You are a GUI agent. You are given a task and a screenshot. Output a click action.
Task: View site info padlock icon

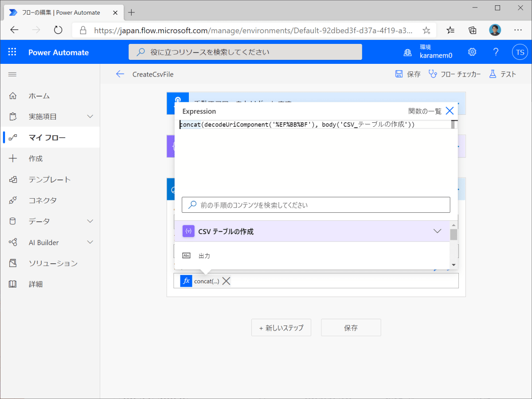click(x=82, y=30)
